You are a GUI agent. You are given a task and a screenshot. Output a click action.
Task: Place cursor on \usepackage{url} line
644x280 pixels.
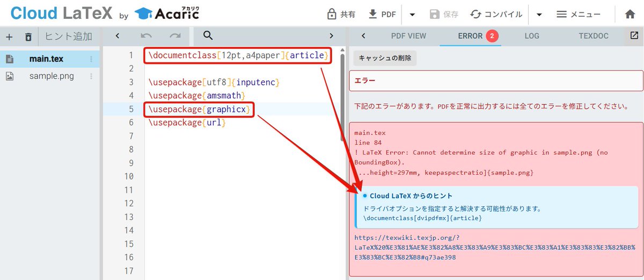188,123
